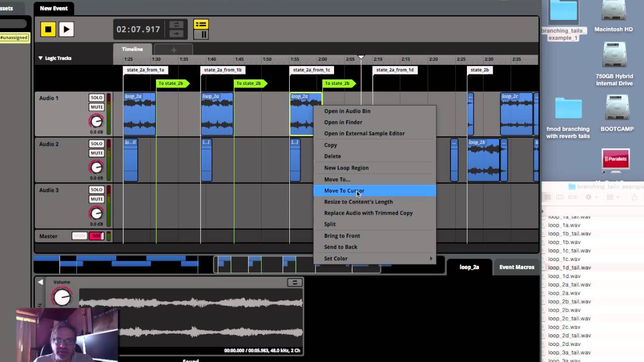Image resolution: width=644 pixels, height=362 pixels.
Task: Solo the Audio 2 track
Action: [97, 144]
